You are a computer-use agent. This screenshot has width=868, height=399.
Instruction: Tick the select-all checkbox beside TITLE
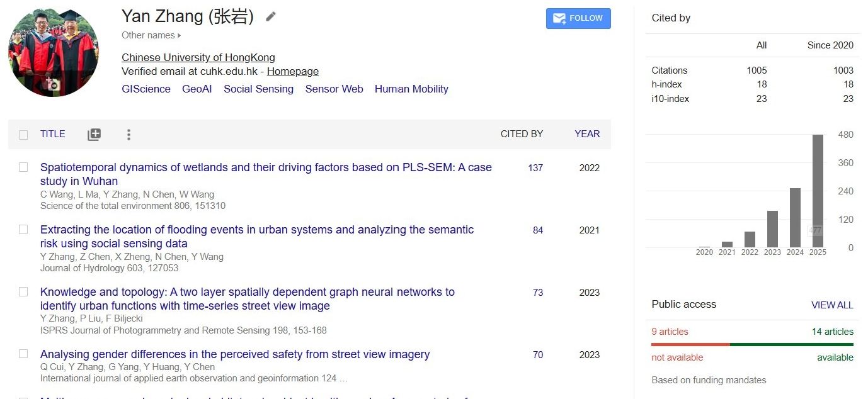(x=23, y=134)
